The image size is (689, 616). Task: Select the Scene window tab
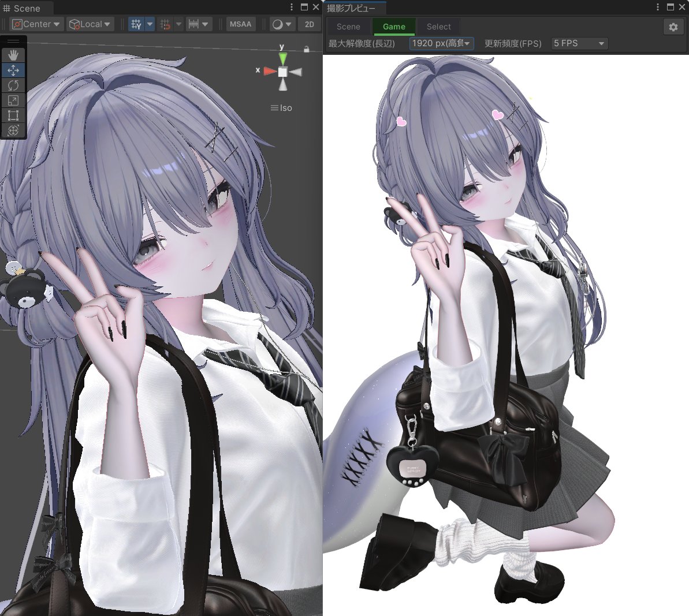click(27, 8)
